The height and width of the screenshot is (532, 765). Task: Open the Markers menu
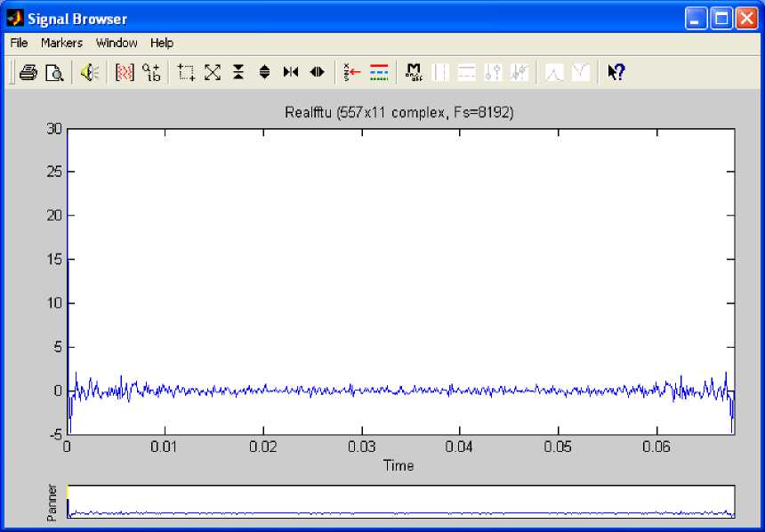61,43
